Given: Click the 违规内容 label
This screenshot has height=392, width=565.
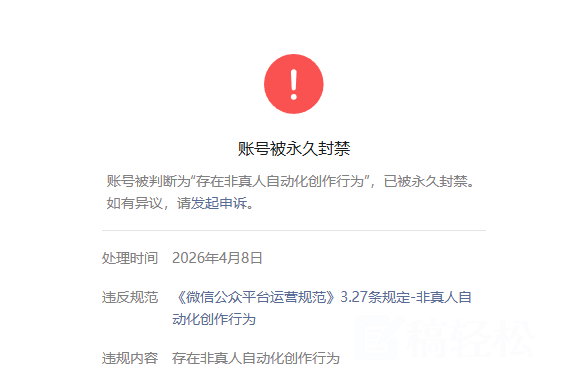Looking at the screenshot, I should coord(130,358).
